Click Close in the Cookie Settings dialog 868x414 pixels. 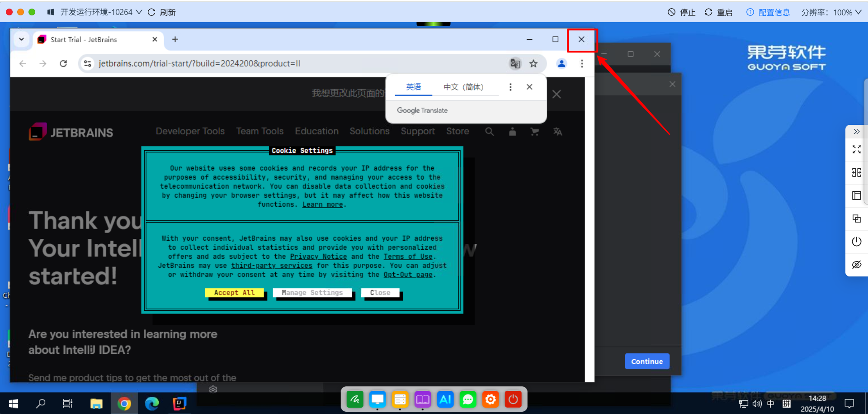(x=380, y=293)
